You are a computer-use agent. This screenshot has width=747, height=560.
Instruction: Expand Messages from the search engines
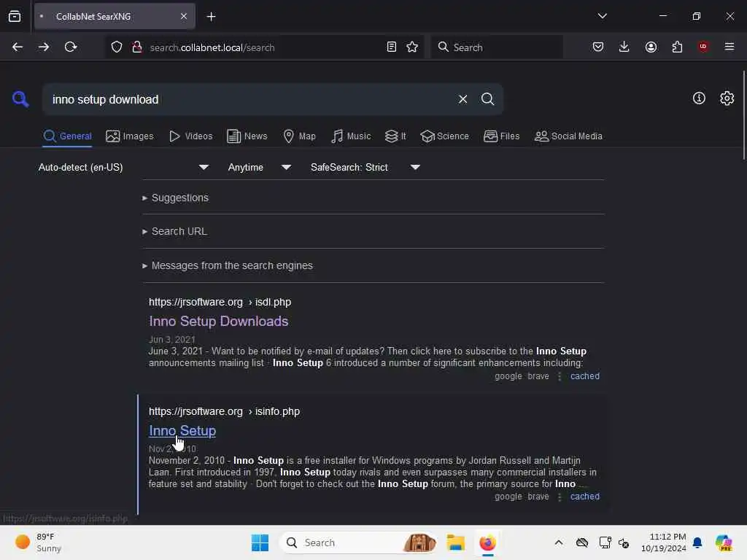click(x=228, y=265)
